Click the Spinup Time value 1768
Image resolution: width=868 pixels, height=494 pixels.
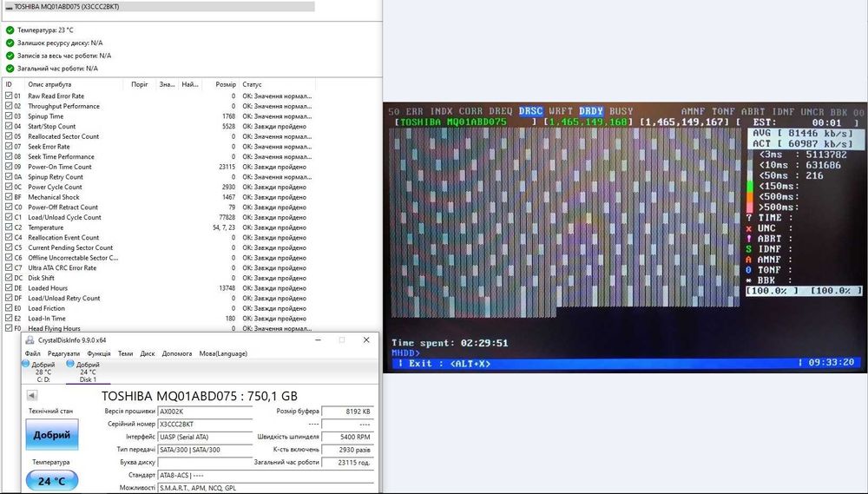pyautogui.click(x=228, y=116)
